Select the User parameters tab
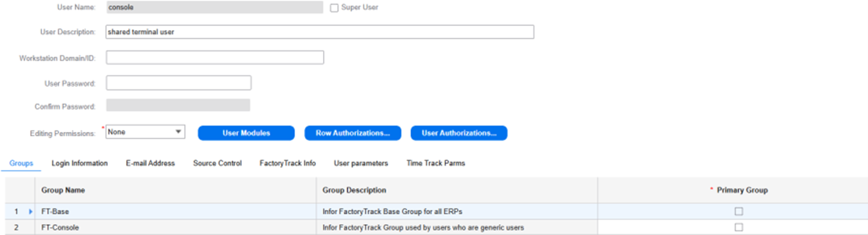The height and width of the screenshot is (235, 868). point(360,163)
